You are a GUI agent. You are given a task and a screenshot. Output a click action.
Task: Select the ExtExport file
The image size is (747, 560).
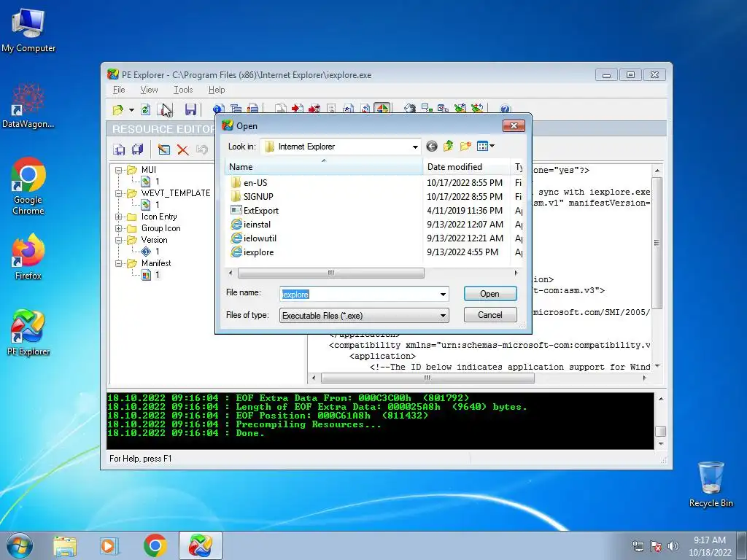[260, 211]
